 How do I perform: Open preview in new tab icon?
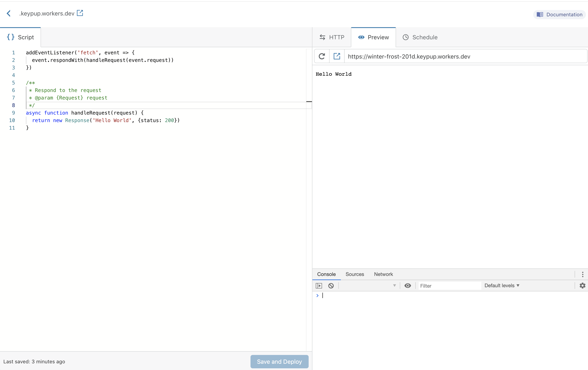click(337, 56)
